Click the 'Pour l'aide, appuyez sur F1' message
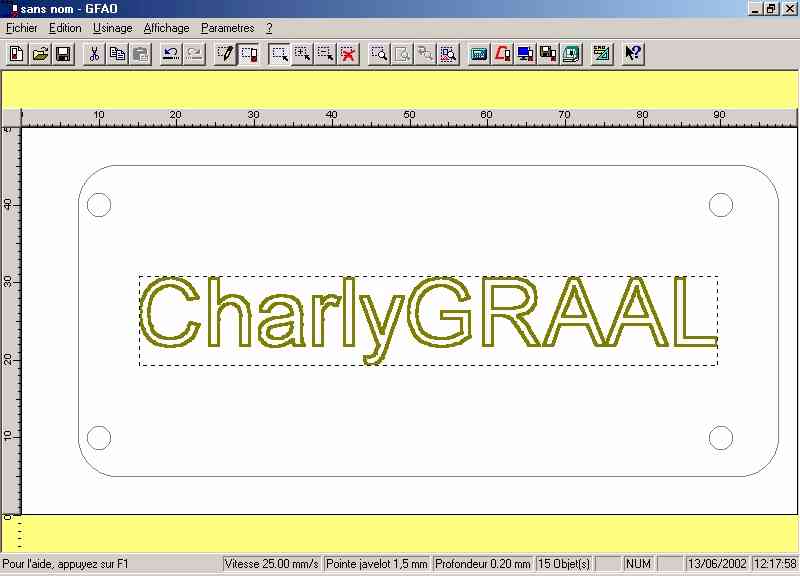The width and height of the screenshot is (800, 576). [x=65, y=564]
